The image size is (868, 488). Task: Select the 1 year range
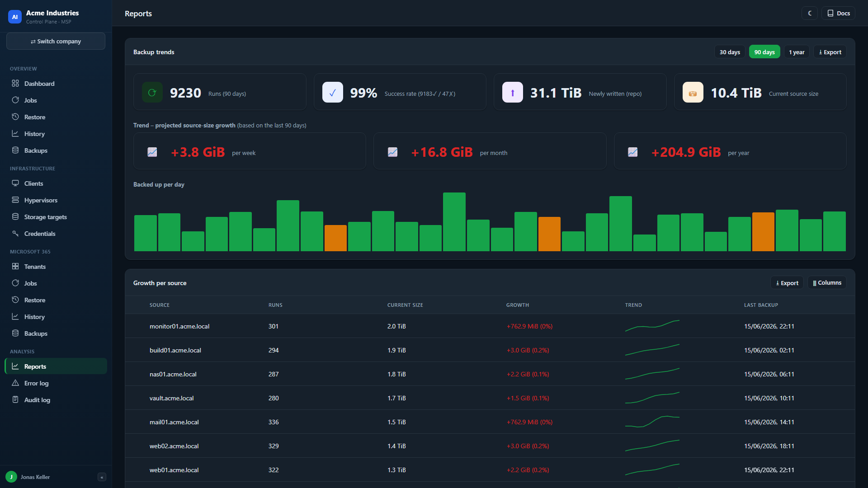tap(797, 52)
